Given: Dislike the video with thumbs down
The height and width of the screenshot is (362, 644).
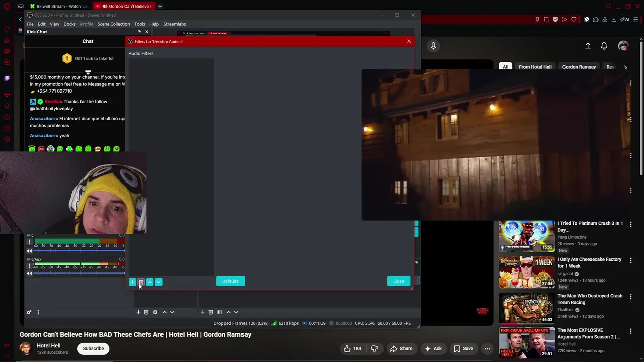Looking at the screenshot, I should [374, 349].
